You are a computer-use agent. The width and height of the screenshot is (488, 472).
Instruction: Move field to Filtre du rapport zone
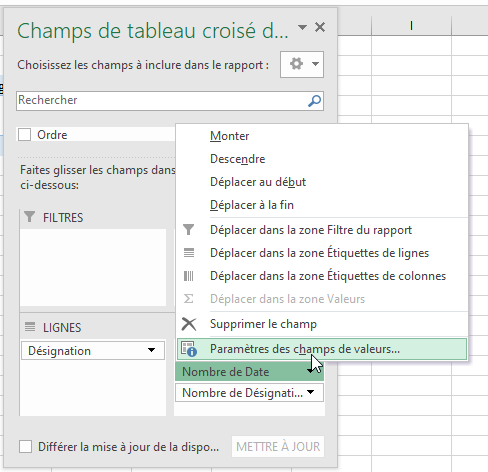[x=322, y=230]
